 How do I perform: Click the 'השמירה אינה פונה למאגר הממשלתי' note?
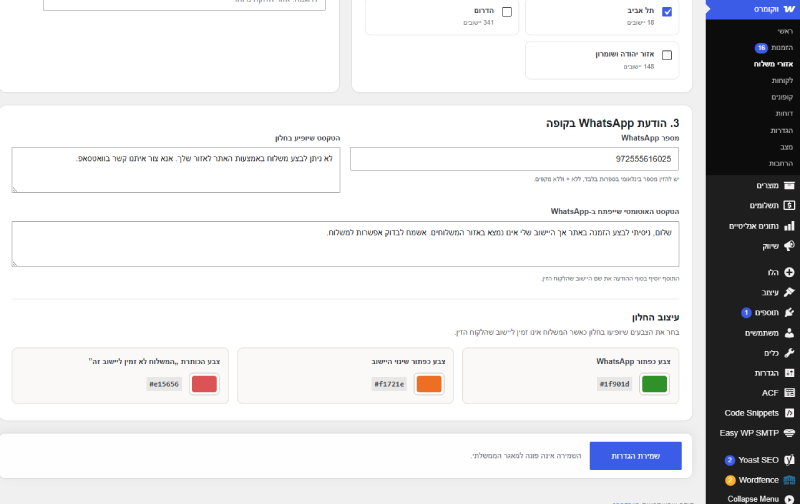click(x=526, y=456)
